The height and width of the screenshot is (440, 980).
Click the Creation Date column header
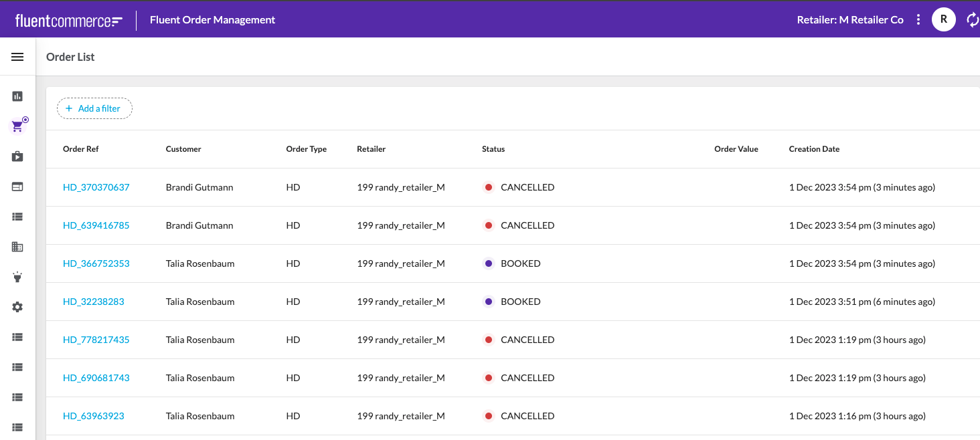point(814,149)
